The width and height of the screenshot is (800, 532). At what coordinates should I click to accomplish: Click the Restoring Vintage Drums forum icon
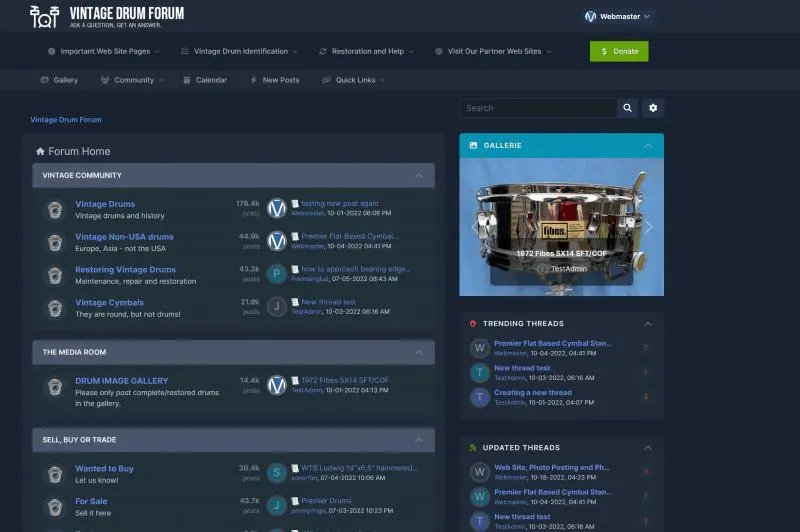55,275
